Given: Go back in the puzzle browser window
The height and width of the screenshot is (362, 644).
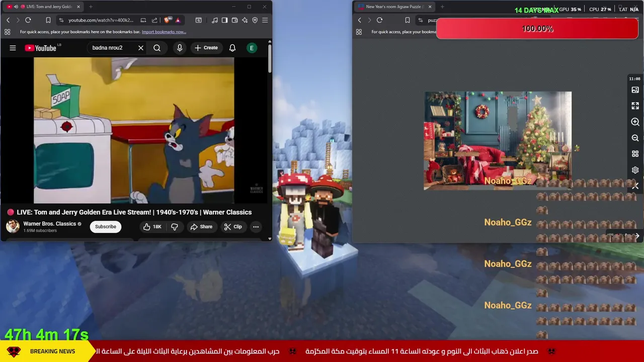Looking at the screenshot, I should (360, 20).
